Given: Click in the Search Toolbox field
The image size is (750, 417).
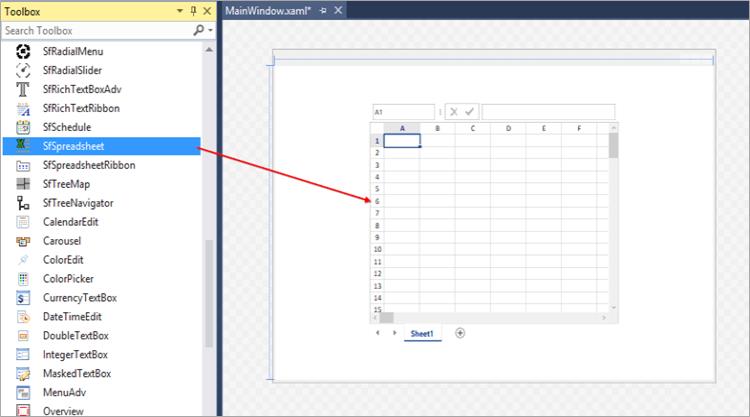Looking at the screenshot, I should (x=97, y=31).
